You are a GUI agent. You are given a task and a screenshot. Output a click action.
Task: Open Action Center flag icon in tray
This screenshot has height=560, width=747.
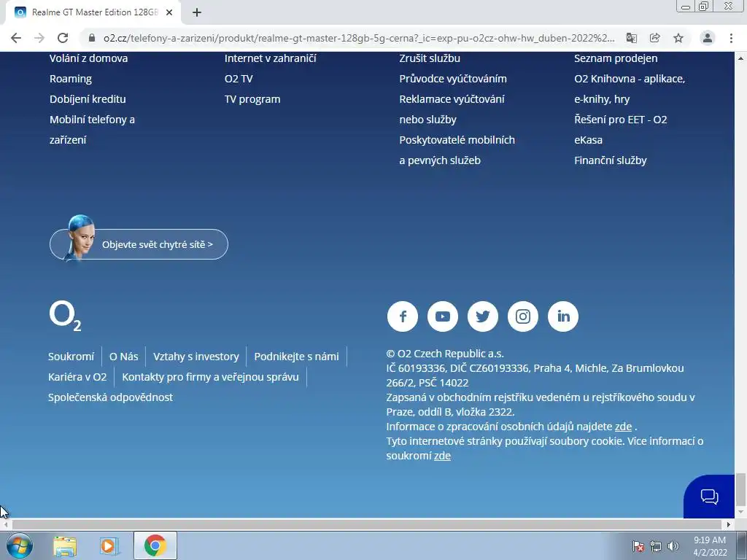tap(638, 546)
